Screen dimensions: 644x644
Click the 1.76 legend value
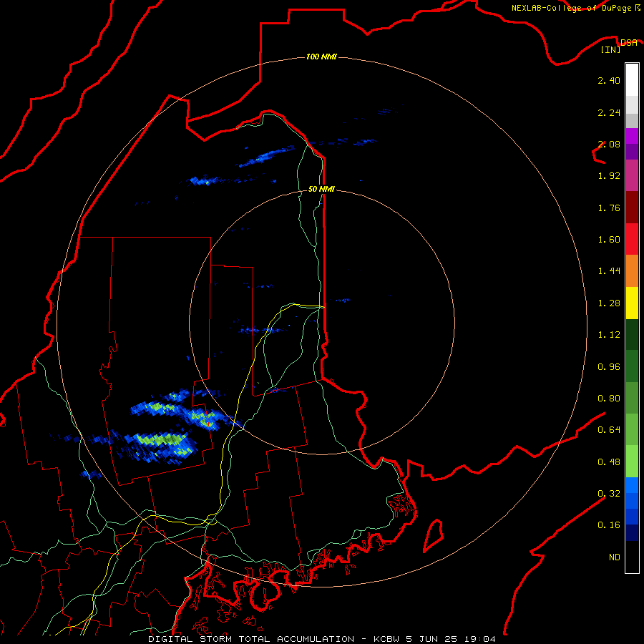[x=609, y=208]
